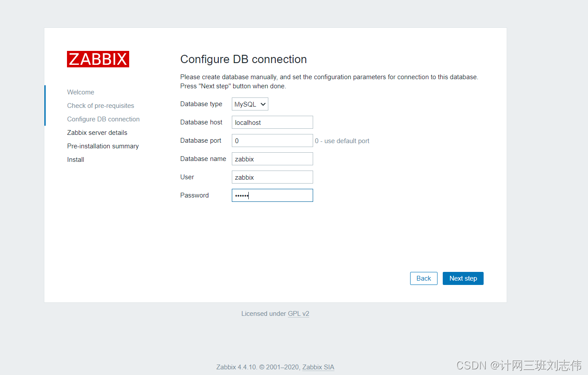Visit the Zabbix SIA link
The image size is (588, 375).
coord(318,367)
